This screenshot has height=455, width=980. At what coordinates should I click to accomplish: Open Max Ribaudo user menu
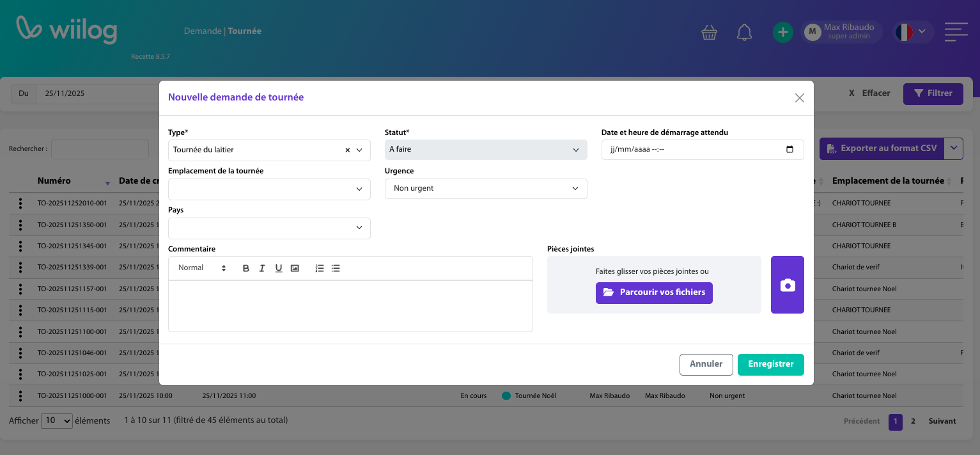[x=841, y=32]
